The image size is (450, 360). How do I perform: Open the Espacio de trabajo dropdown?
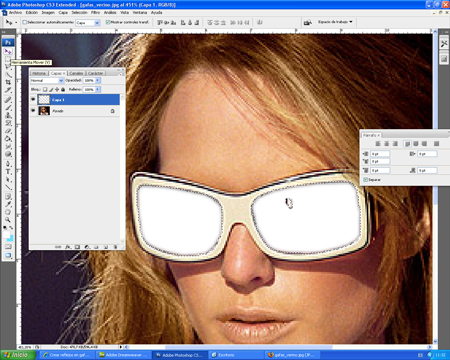335,22
